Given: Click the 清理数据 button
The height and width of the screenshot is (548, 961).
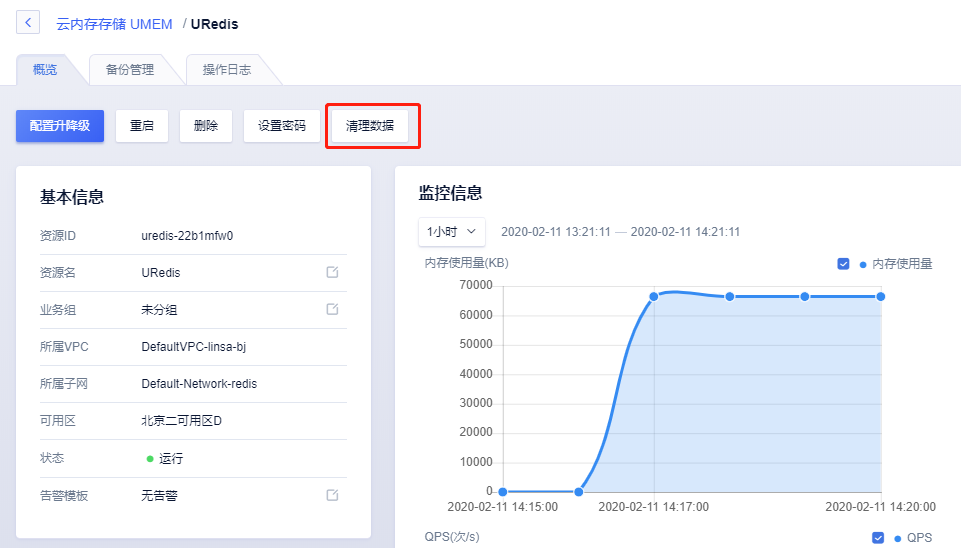Looking at the screenshot, I should tap(370, 126).
